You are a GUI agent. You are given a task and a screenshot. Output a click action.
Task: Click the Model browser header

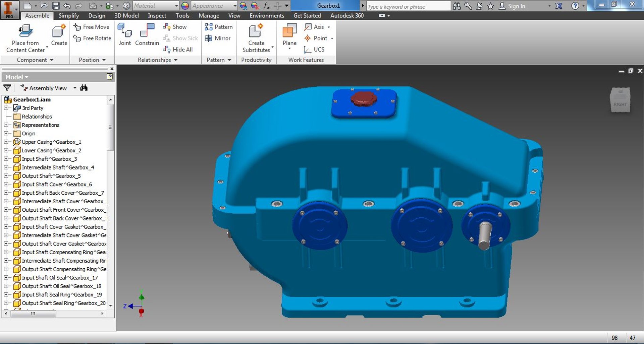point(58,77)
